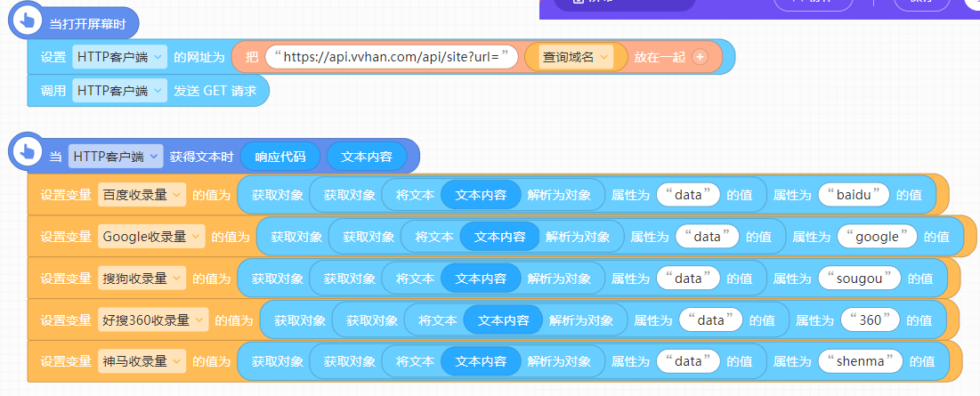980x396 pixels.
Task: Open the Google收录量 variable dropdown
Action: (152, 237)
